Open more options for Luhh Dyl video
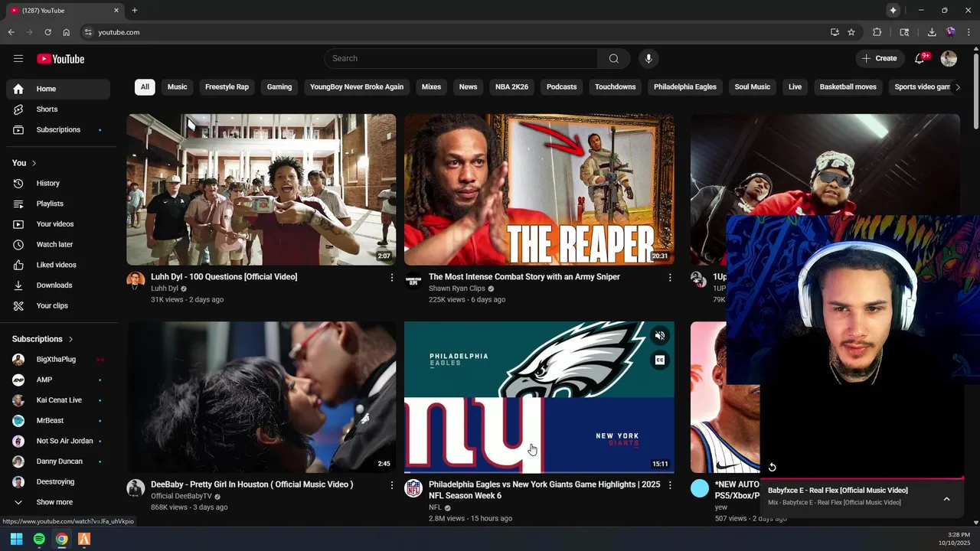Image resolution: width=980 pixels, height=551 pixels. (x=392, y=277)
